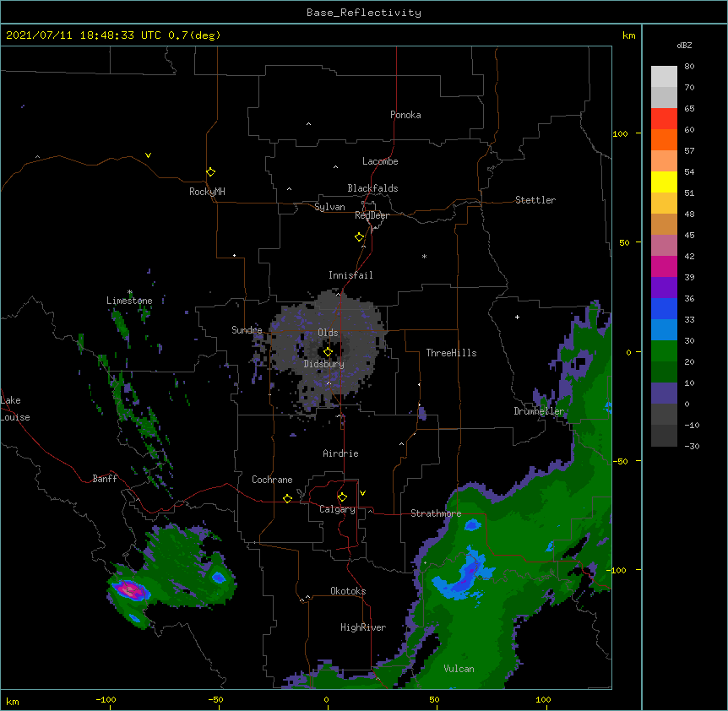Click the Okotoks map label
728x711 pixels.
(x=348, y=591)
